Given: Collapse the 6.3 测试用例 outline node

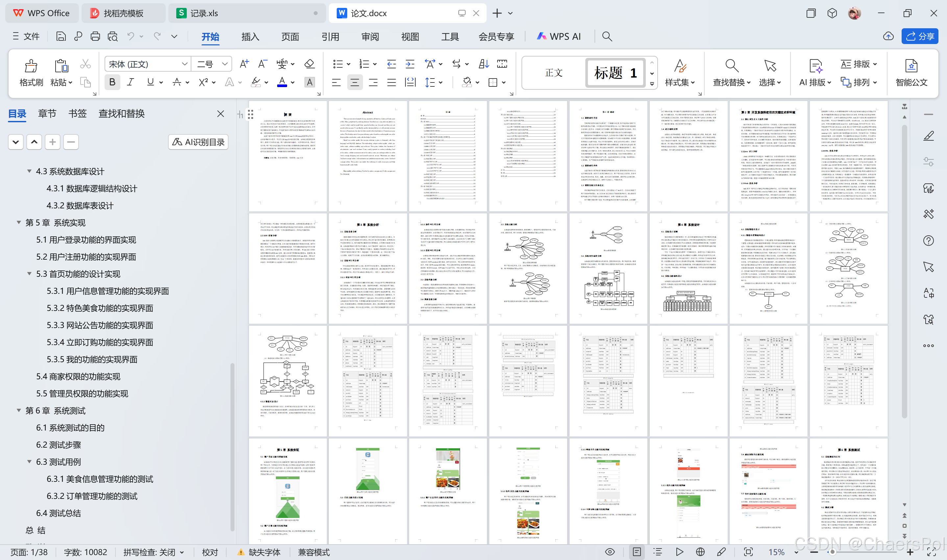Looking at the screenshot, I should click(x=29, y=461).
